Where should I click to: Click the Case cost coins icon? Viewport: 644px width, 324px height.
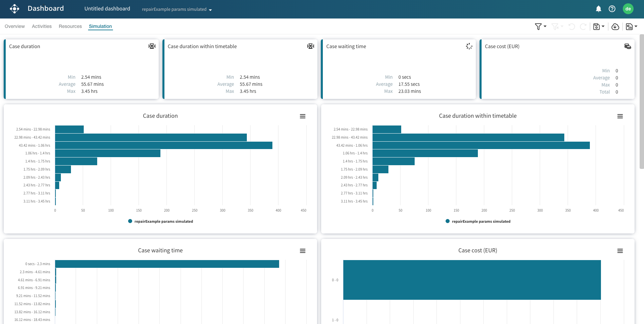(628, 46)
